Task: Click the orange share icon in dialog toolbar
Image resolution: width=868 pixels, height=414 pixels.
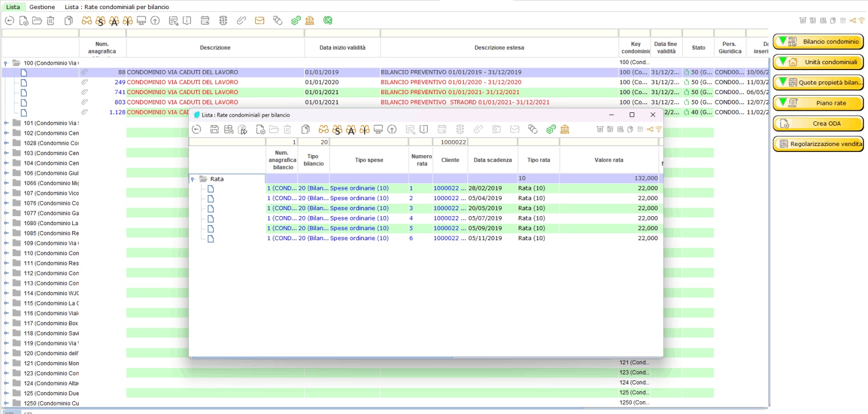Action: pos(650,129)
